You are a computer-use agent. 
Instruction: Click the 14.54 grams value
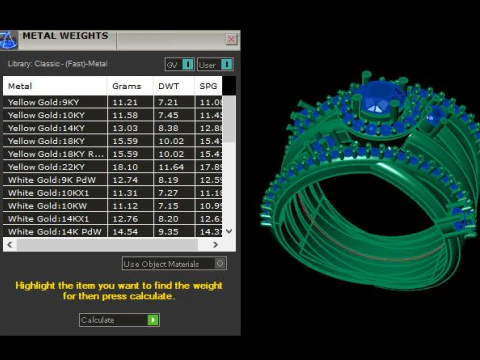125,232
